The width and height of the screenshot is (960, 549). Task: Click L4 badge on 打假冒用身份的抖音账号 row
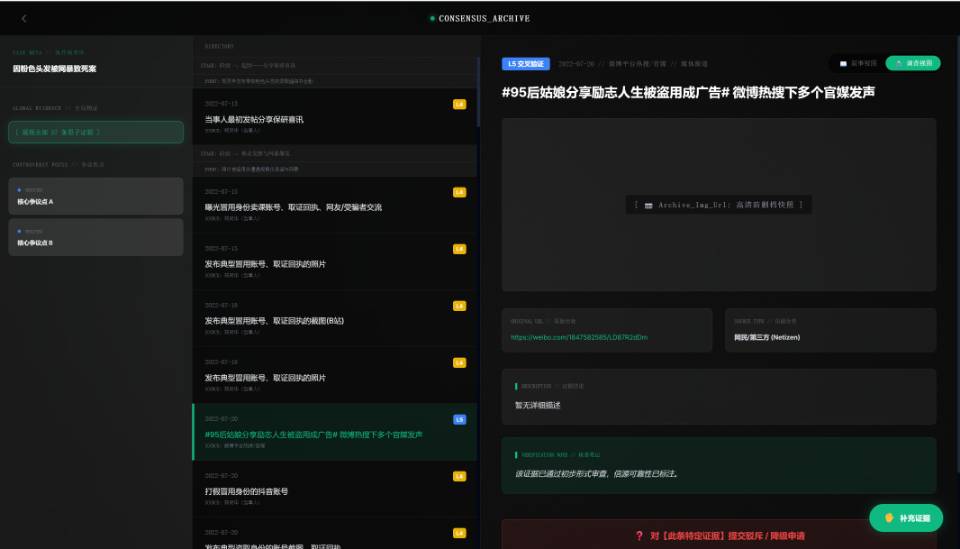click(x=459, y=476)
